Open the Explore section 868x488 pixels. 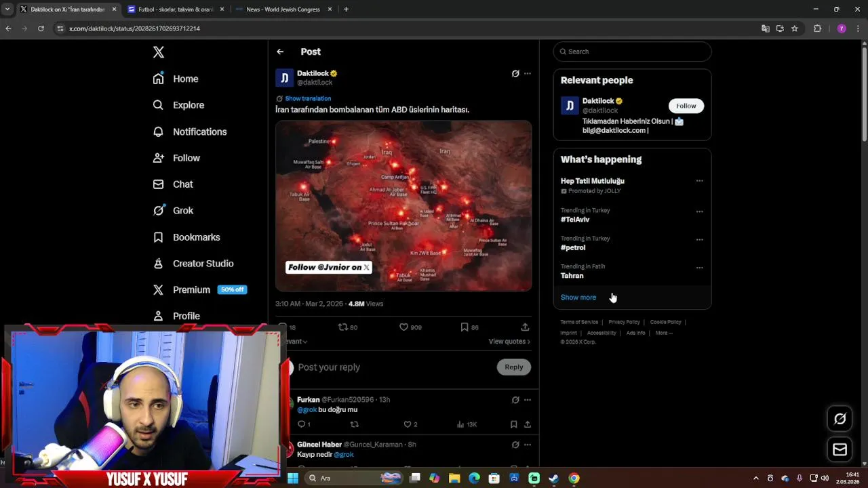click(x=178, y=105)
